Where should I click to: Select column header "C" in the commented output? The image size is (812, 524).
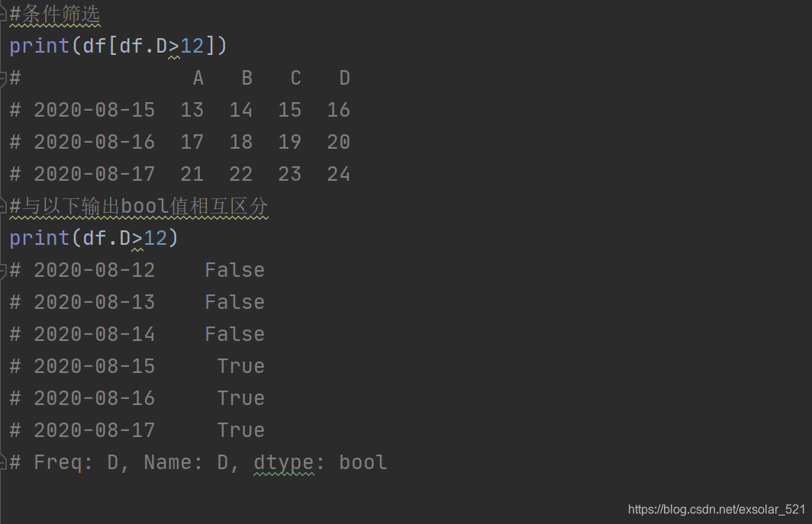coord(295,79)
